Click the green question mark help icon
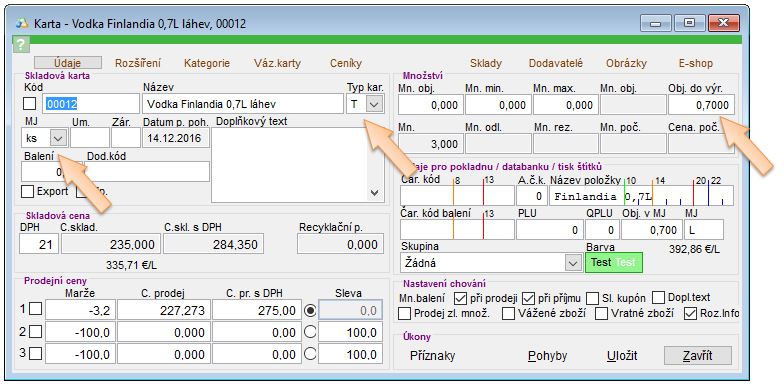The image size is (784, 389). pos(20,45)
